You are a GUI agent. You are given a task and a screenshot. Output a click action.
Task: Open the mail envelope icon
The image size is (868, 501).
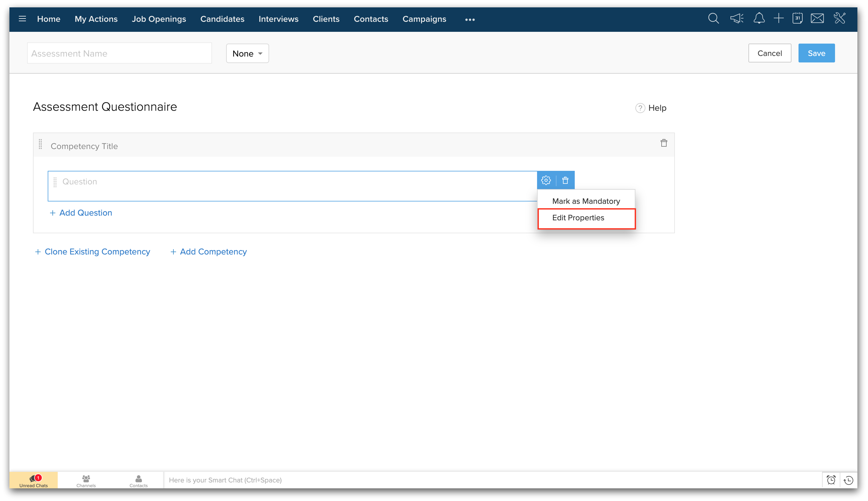(x=817, y=19)
